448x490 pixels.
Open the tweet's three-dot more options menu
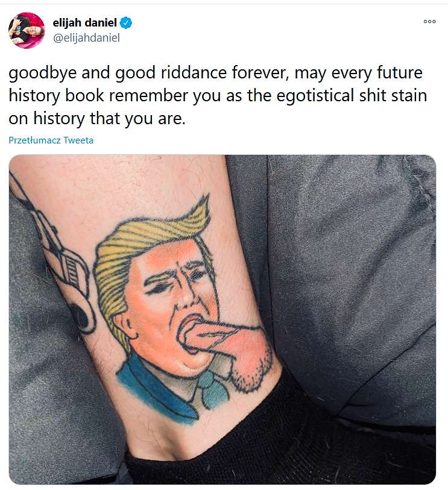[x=429, y=22]
